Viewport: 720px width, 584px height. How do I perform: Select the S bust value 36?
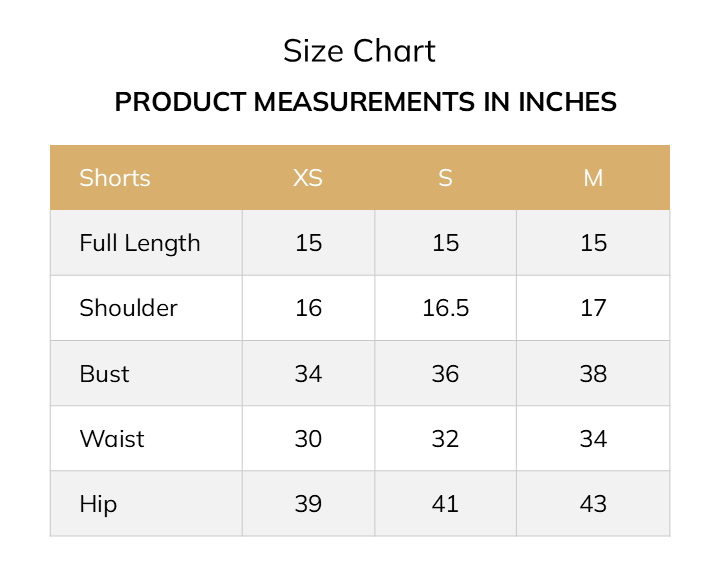click(445, 374)
